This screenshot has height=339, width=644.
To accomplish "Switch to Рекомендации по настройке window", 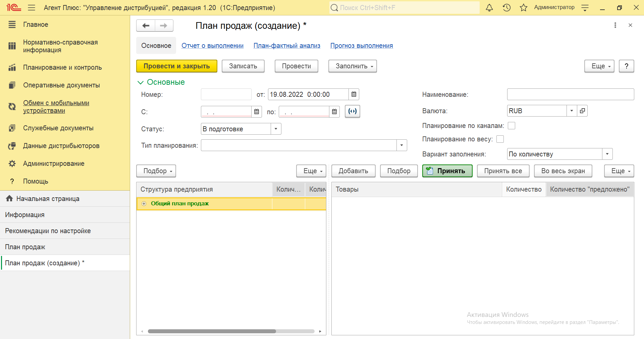I will 65,231.
